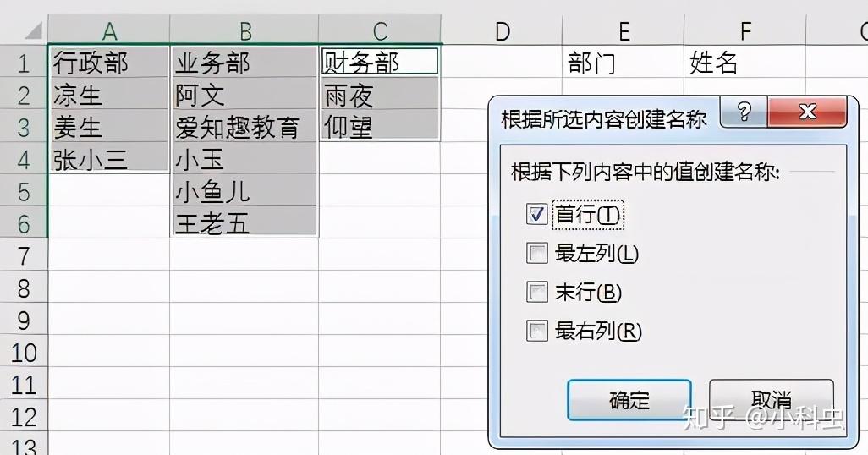Select row 10 header
This screenshot has height=455, width=868.
[24, 350]
